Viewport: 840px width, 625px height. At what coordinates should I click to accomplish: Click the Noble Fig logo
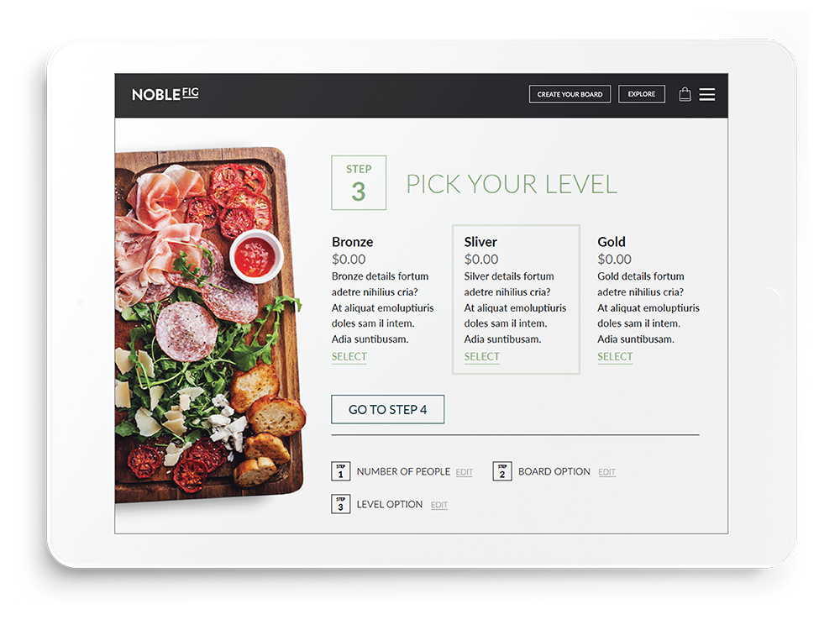(x=165, y=94)
